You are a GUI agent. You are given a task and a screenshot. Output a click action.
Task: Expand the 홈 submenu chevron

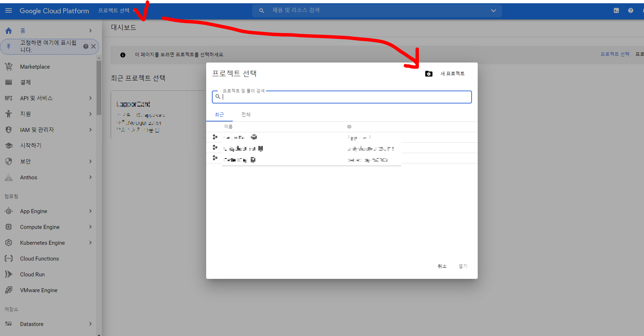pos(91,31)
